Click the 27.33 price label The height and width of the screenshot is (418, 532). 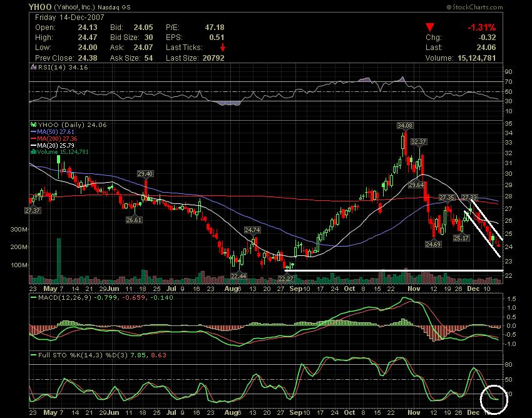click(x=469, y=198)
